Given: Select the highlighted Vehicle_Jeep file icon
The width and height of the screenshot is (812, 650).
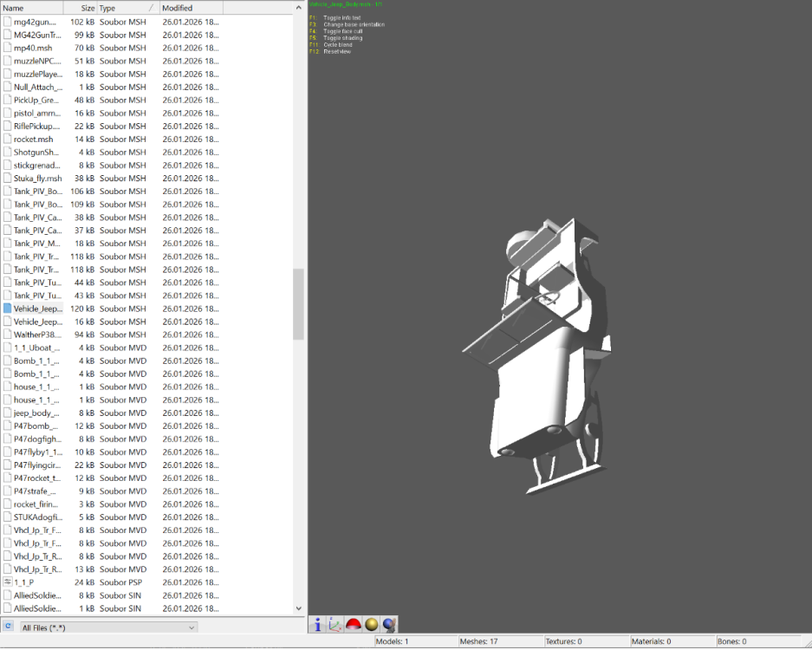Looking at the screenshot, I should (x=7, y=309).
